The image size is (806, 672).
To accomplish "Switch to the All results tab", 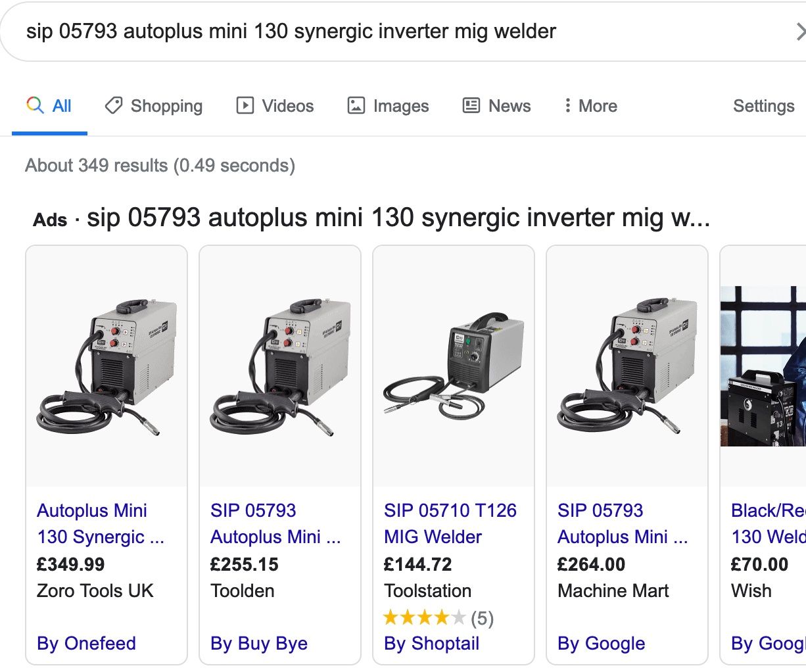I will [61, 106].
